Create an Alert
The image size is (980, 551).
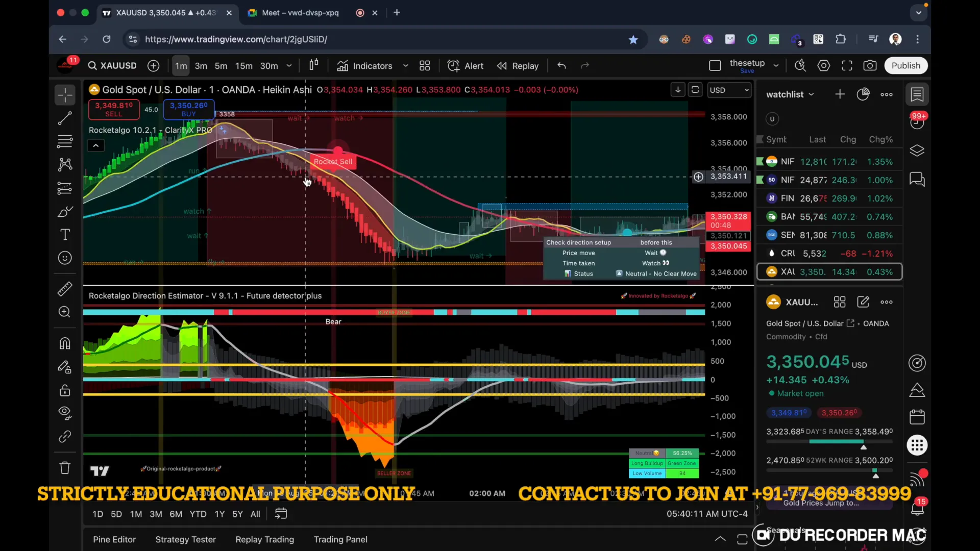(465, 66)
